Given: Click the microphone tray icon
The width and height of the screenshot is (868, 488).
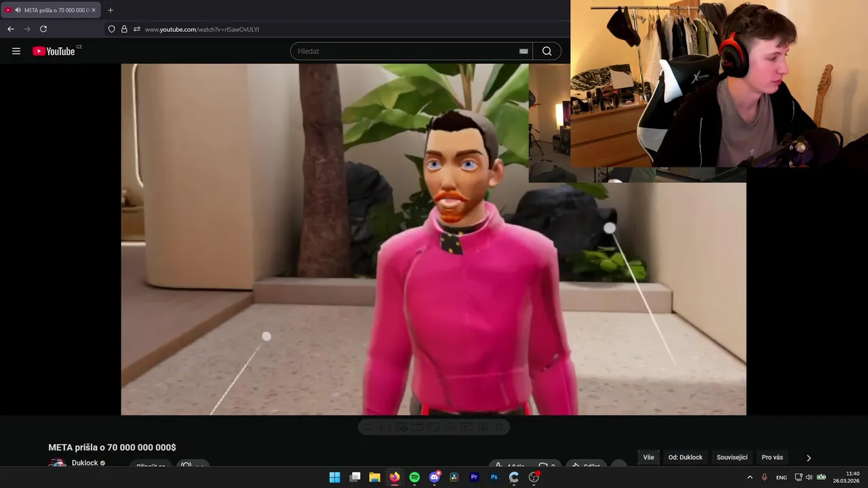Looking at the screenshot, I should [764, 477].
